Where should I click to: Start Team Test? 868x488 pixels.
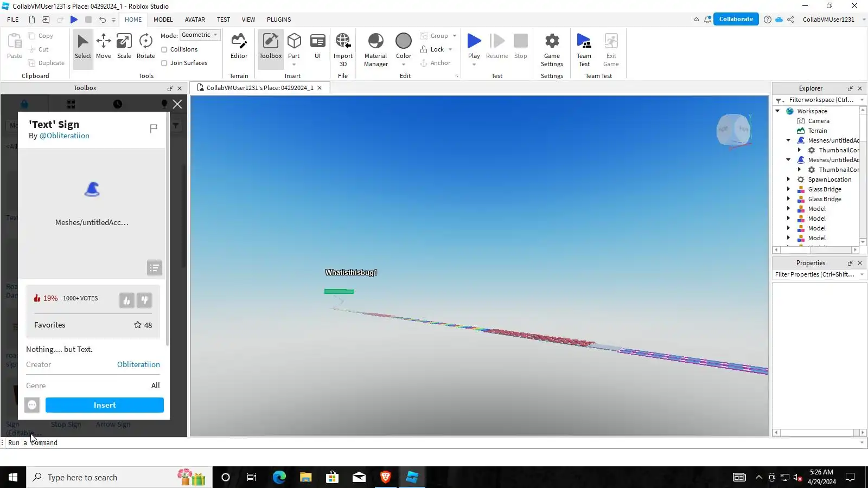point(584,49)
